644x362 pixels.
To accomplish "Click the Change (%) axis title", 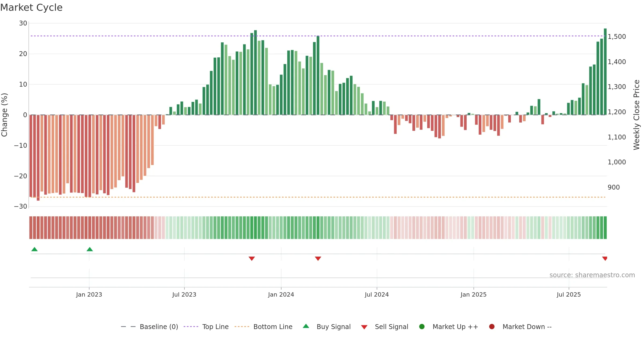I will click(x=5, y=115).
